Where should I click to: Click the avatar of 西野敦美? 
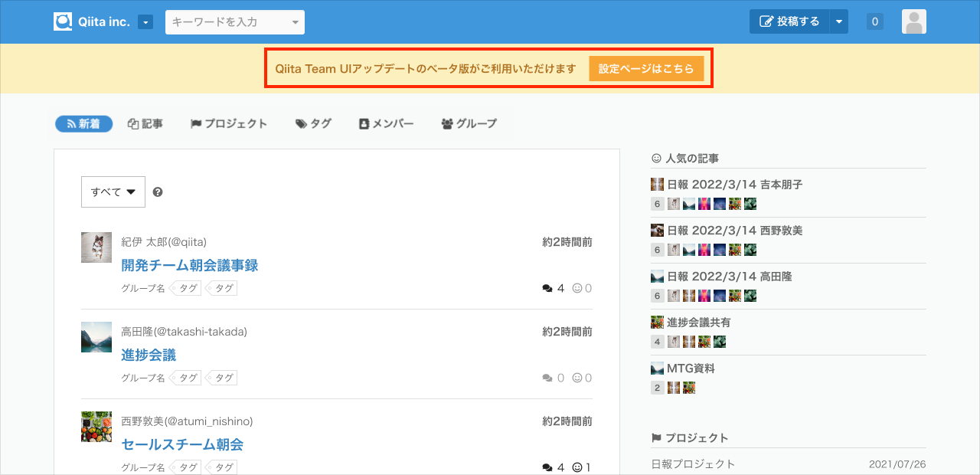96,427
